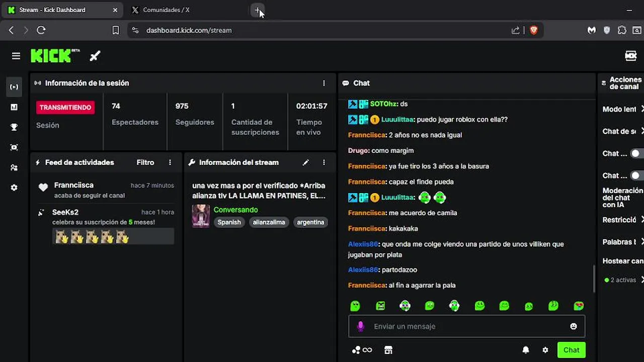Click the address bar URL
The width and height of the screenshot is (644, 362).
(x=189, y=30)
